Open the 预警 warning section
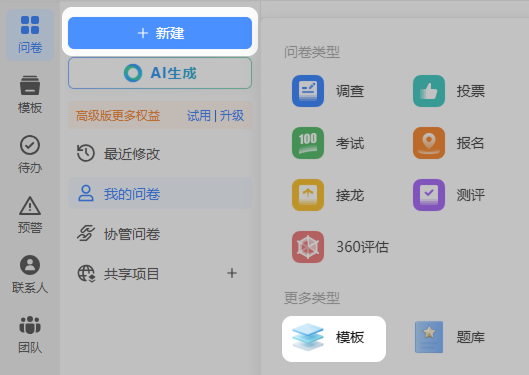 30,215
